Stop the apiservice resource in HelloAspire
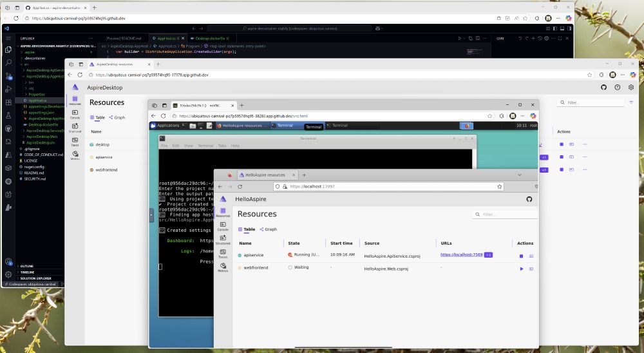This screenshot has width=644, height=353. pyautogui.click(x=521, y=256)
